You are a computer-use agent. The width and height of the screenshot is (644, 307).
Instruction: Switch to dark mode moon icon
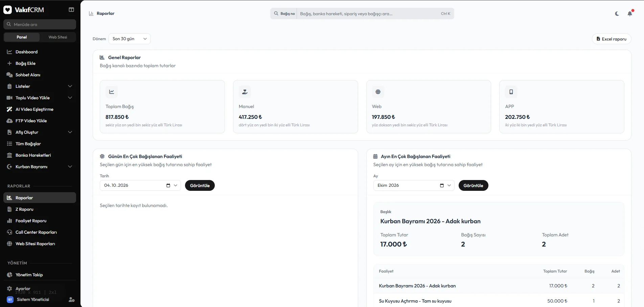click(617, 14)
